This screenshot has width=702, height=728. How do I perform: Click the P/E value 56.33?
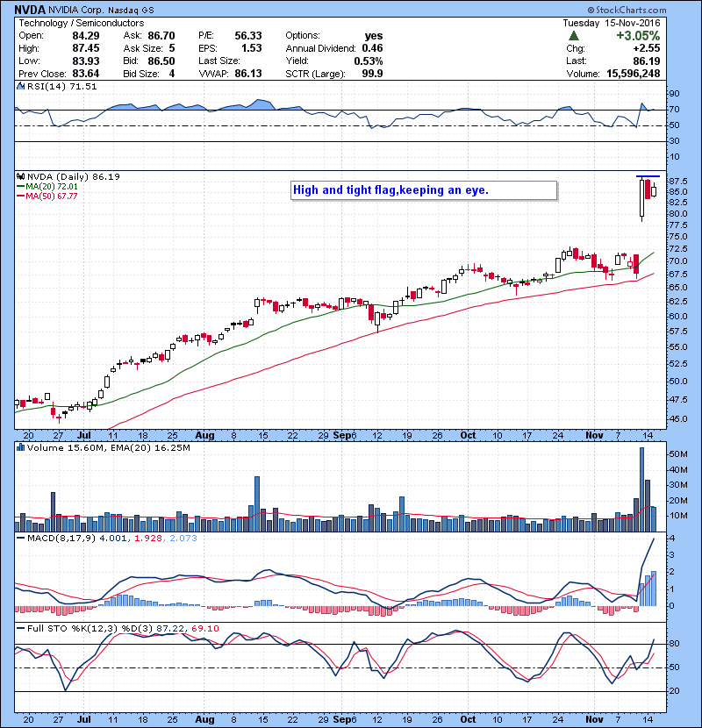pyautogui.click(x=248, y=36)
